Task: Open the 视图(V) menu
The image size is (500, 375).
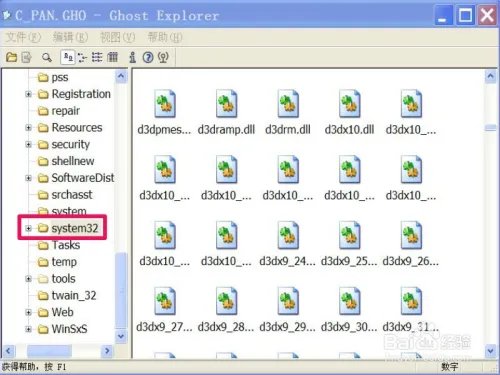Action: click(117, 37)
